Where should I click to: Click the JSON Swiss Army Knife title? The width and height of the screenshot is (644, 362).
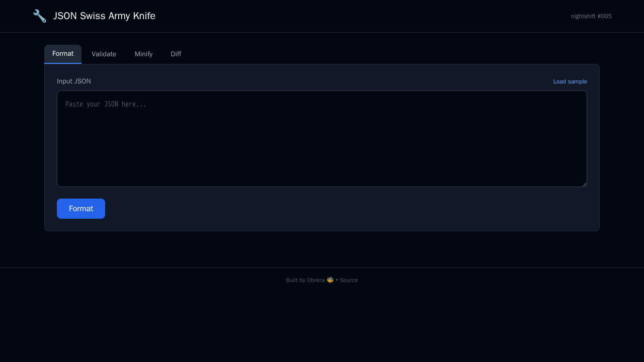[104, 16]
